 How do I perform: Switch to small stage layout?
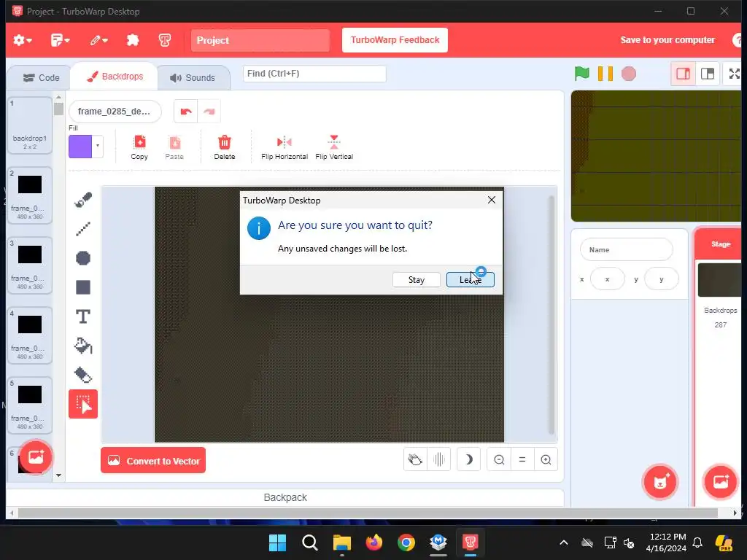(x=683, y=74)
